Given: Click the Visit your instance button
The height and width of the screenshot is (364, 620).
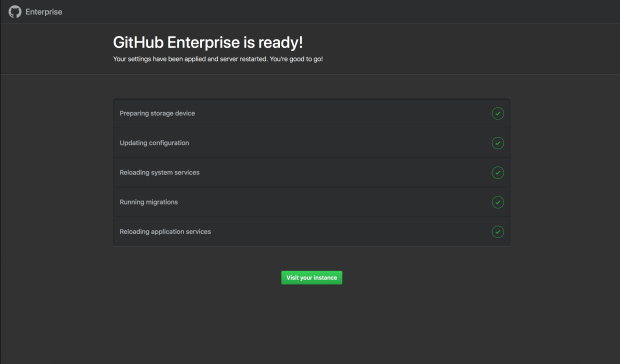Looking at the screenshot, I should [312, 277].
